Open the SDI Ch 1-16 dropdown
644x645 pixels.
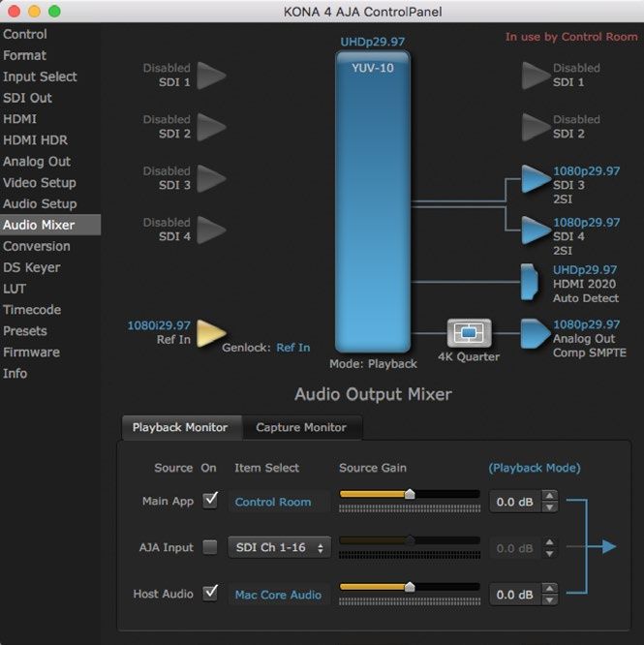pyautogui.click(x=279, y=547)
